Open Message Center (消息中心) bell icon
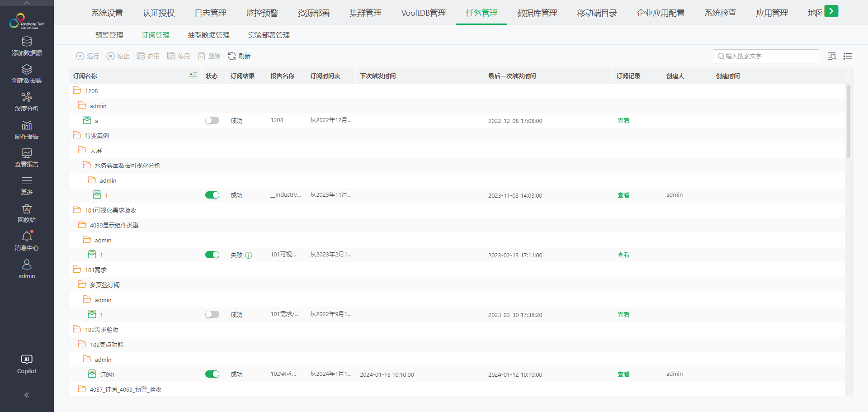Image resolution: width=868 pixels, height=412 pixels. pos(27,237)
